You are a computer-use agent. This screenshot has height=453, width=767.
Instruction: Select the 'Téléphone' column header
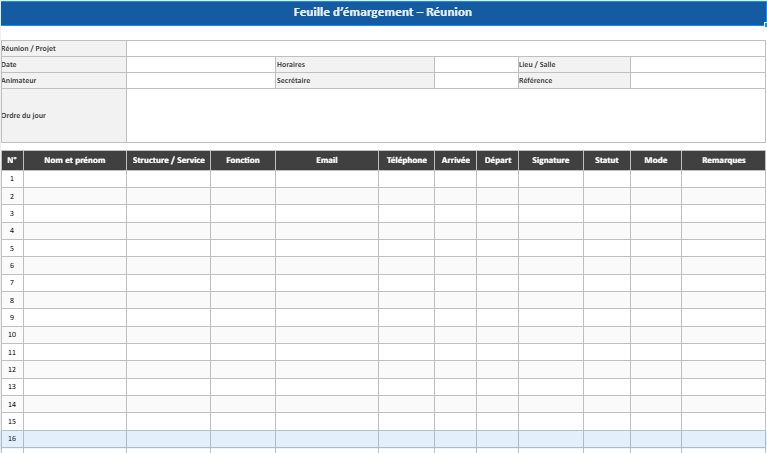[406, 160]
